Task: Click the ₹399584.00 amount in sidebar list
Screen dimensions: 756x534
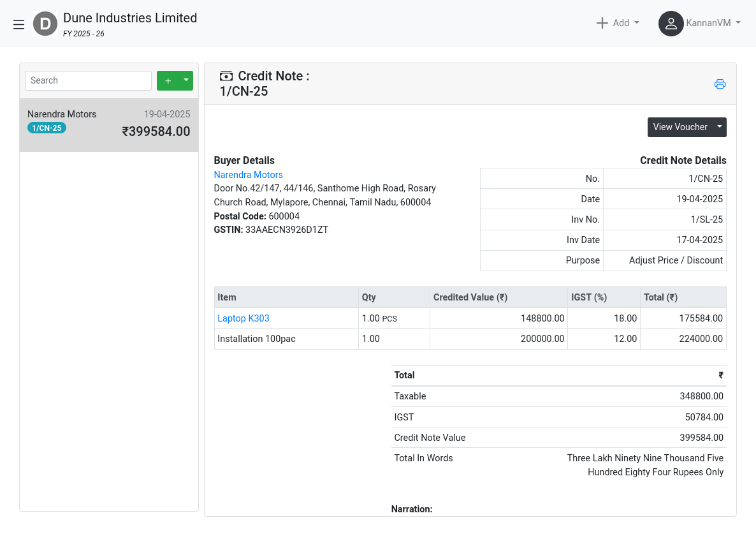Action: tap(156, 131)
